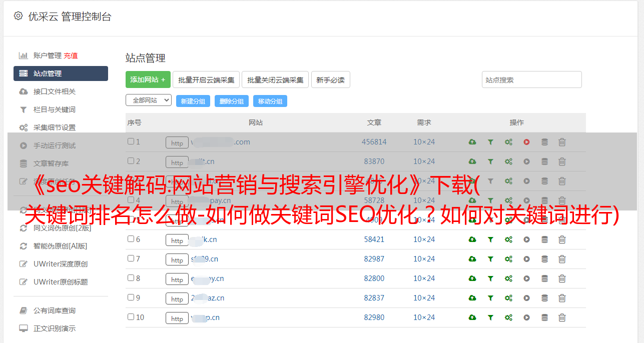Open the database icon in row 1
The image size is (644, 343).
tap(544, 142)
